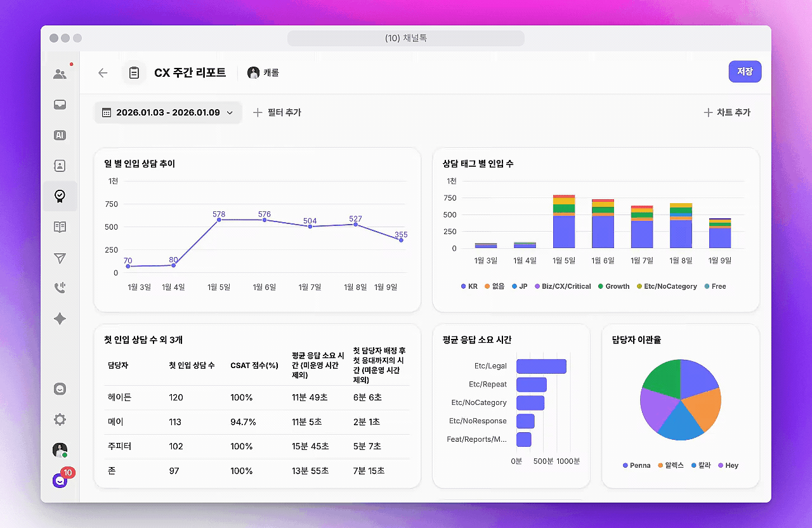Click the CX 주간 리포트 title
Viewport: 812px width, 528px height.
click(190, 72)
